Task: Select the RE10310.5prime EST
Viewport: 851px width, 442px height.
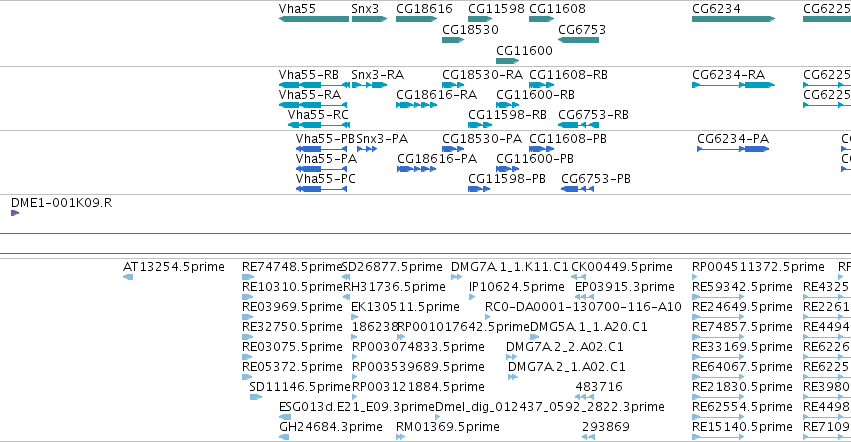Action: pyautogui.click(x=248, y=297)
